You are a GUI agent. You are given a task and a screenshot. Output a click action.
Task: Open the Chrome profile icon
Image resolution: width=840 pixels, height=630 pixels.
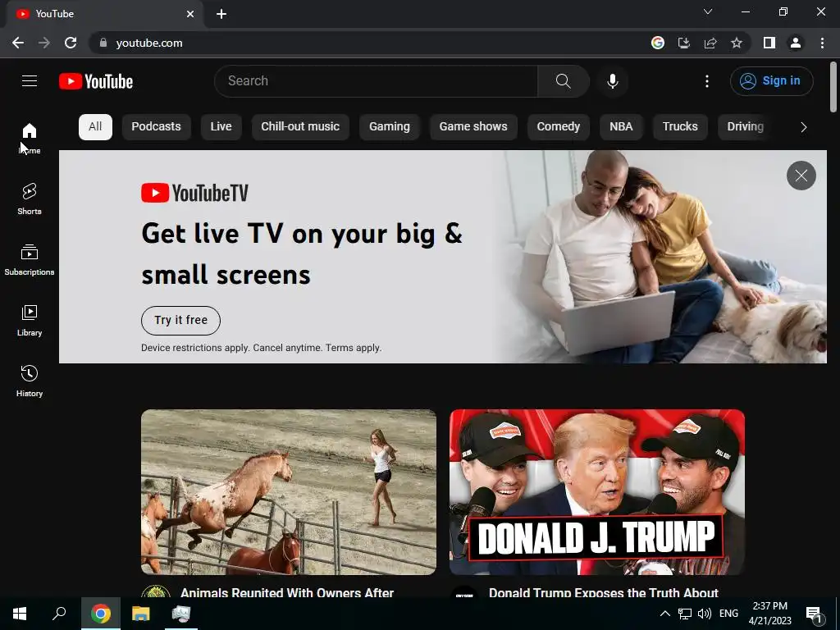[x=795, y=43]
